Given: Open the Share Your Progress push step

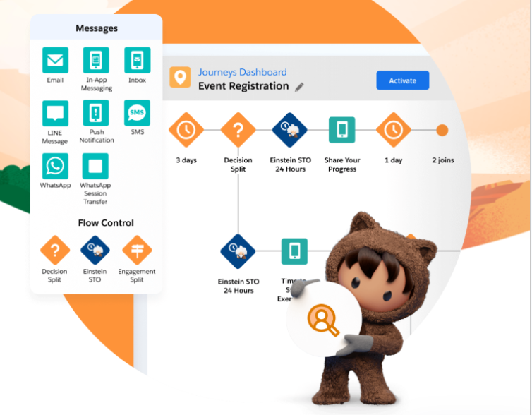Looking at the screenshot, I should pos(342,130).
